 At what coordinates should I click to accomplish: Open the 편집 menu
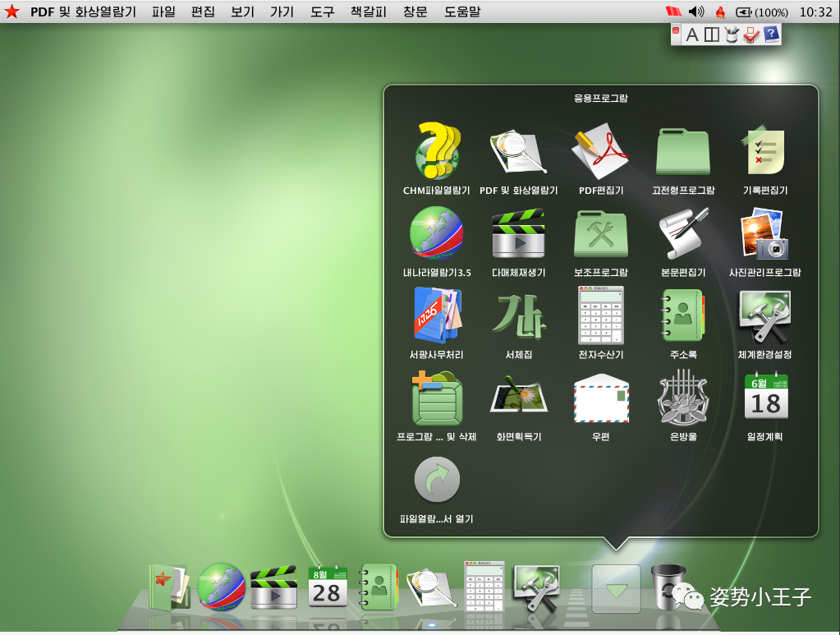(x=203, y=12)
